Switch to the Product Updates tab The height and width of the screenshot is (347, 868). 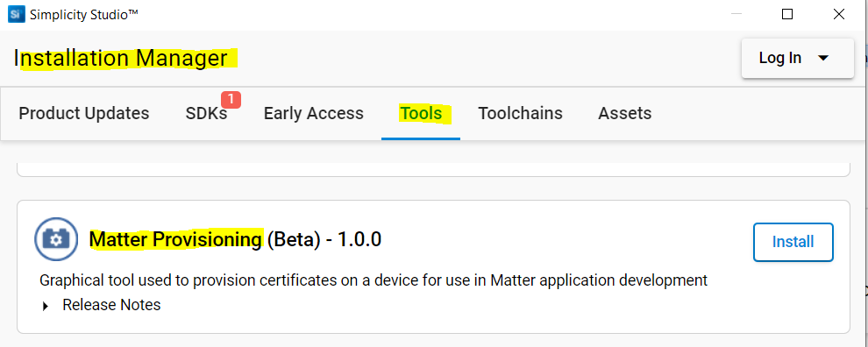point(84,113)
